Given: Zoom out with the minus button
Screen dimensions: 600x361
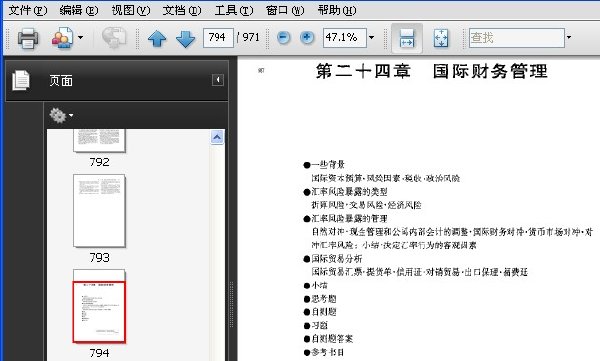Looking at the screenshot, I should click(x=284, y=38).
